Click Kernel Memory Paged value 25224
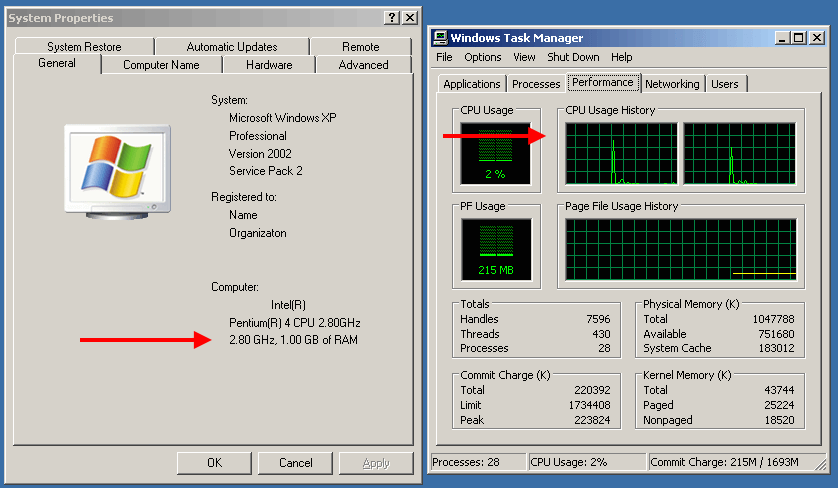This screenshot has width=838, height=488. [779, 405]
